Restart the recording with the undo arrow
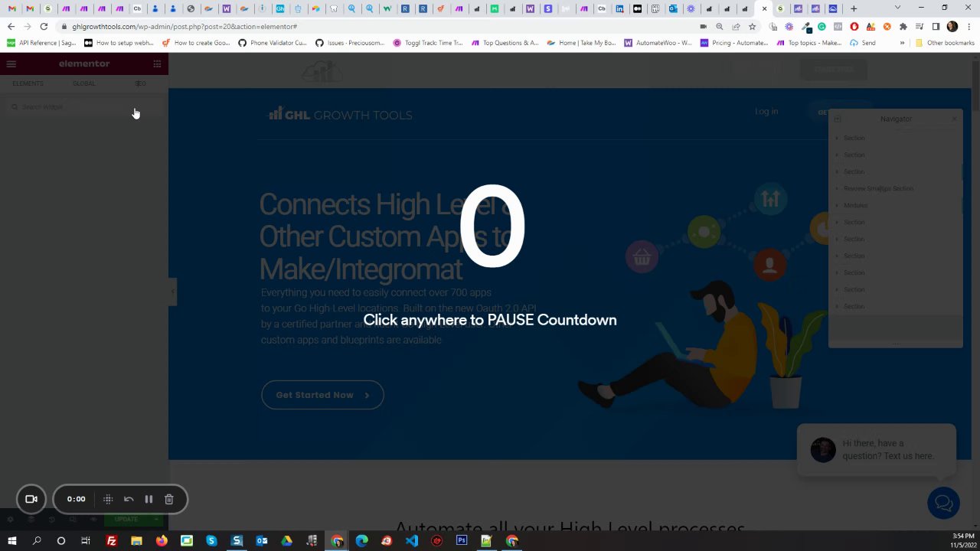This screenshot has width=980, height=551. click(x=129, y=499)
